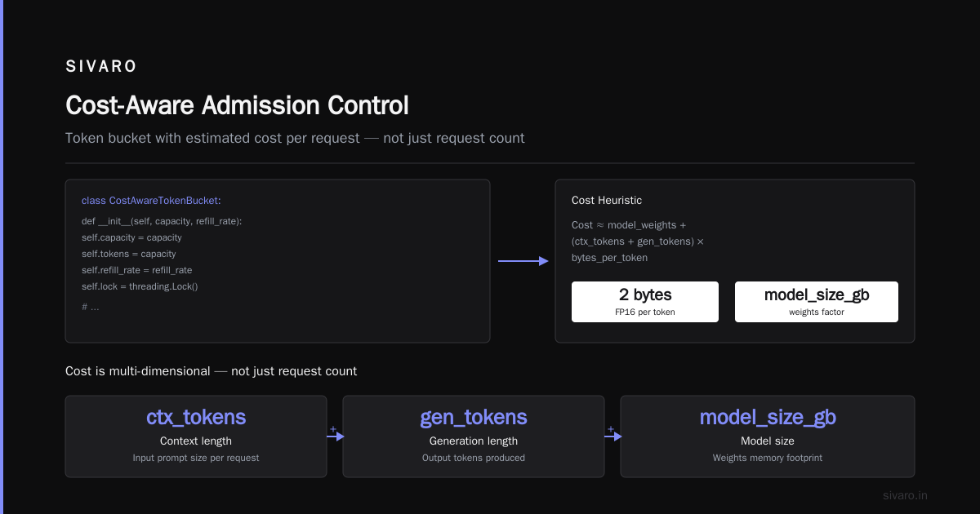The image size is (980, 514).
Task: Expand the '# ...' collapsed code comment
Action: click(x=91, y=307)
